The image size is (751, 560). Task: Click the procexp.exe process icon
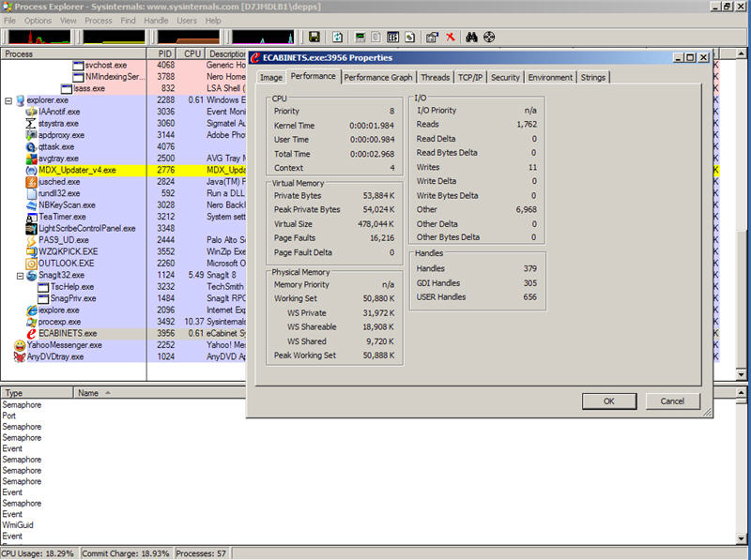click(x=31, y=322)
